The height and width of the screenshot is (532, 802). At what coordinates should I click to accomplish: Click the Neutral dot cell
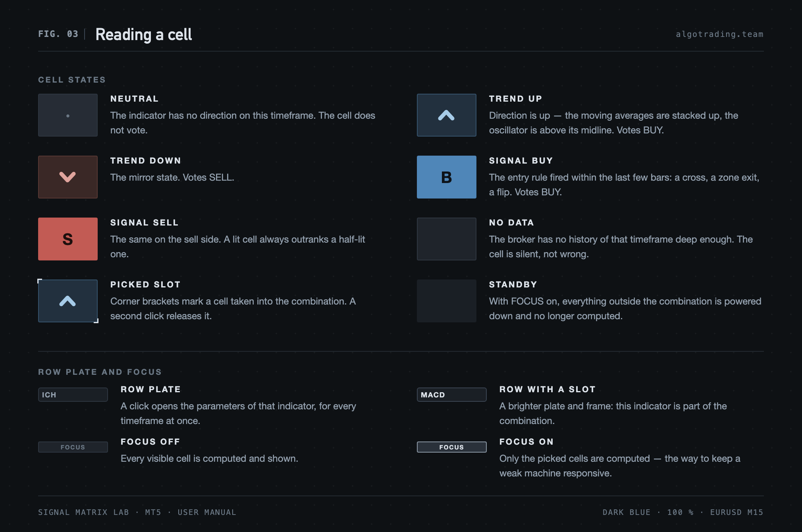68,115
